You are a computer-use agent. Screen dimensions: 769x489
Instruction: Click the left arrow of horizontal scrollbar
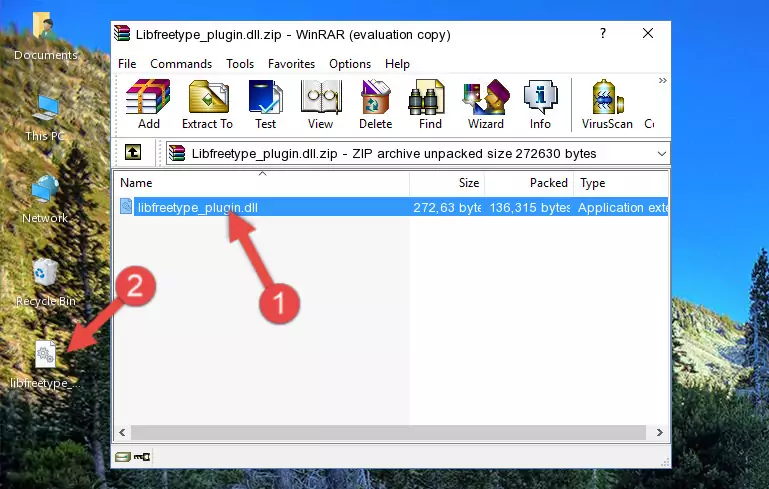pos(123,433)
